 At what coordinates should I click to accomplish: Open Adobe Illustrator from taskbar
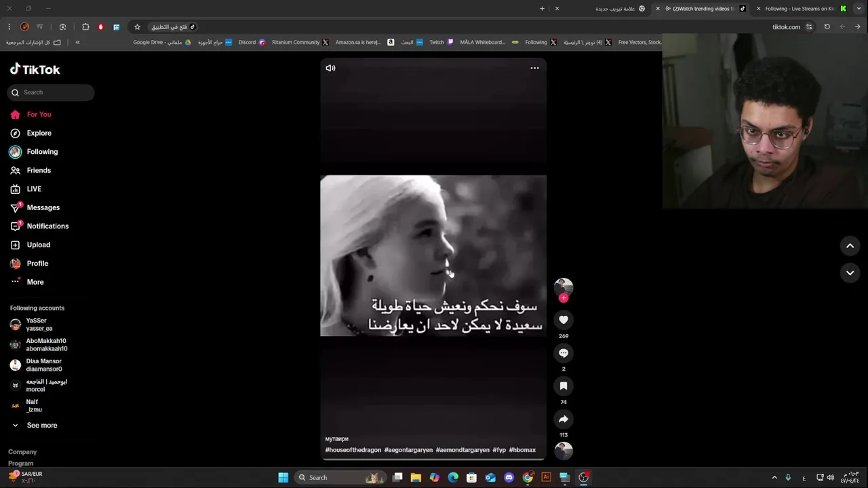546,478
